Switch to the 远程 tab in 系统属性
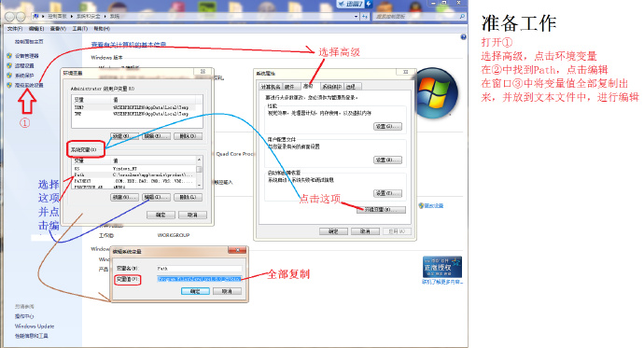Viewport: 644px width, 348px height. tap(352, 87)
